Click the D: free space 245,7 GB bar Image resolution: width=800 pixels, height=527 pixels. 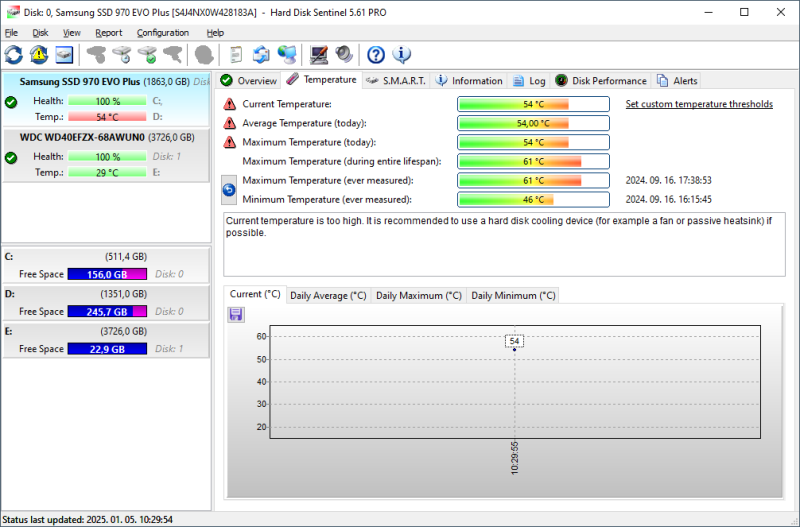click(107, 312)
